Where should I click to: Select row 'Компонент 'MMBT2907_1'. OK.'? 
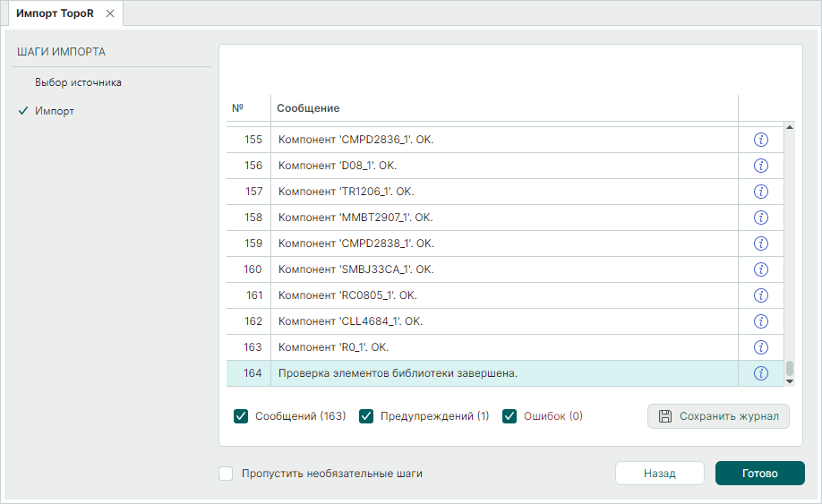click(x=505, y=218)
